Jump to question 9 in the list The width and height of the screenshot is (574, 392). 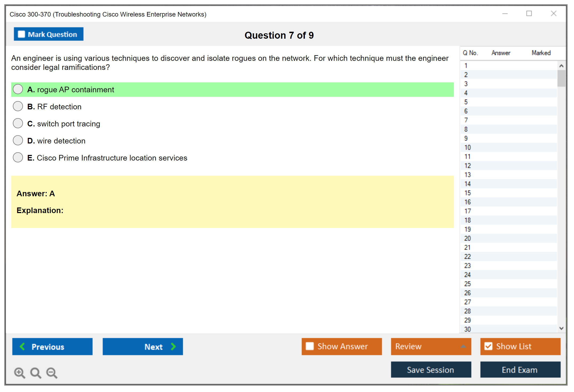pos(466,138)
